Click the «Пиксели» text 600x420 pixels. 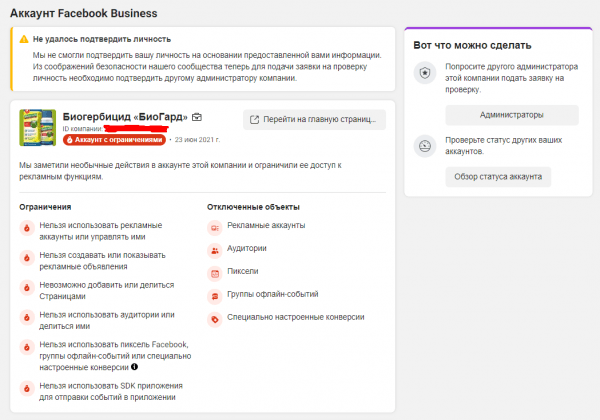243,271
